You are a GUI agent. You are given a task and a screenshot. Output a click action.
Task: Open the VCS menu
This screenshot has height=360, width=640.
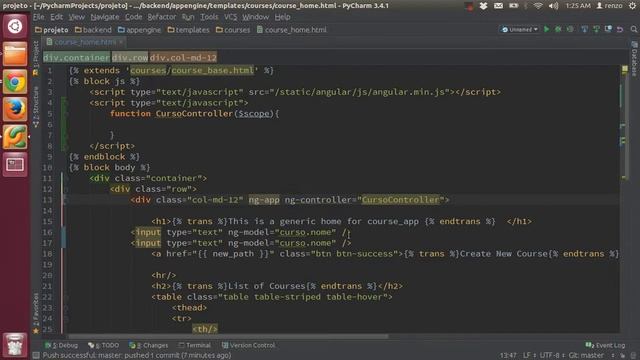231,17
